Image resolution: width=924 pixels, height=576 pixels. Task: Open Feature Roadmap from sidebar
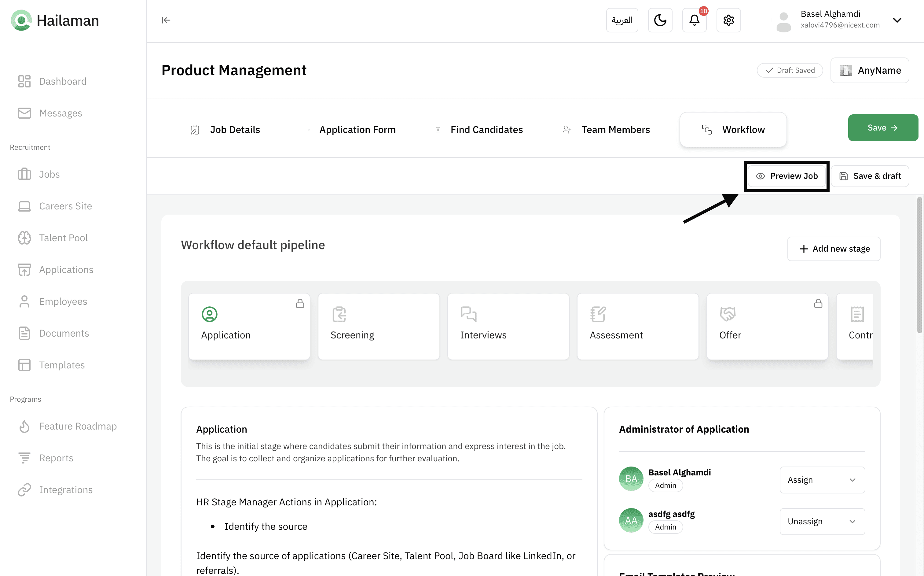coord(78,426)
